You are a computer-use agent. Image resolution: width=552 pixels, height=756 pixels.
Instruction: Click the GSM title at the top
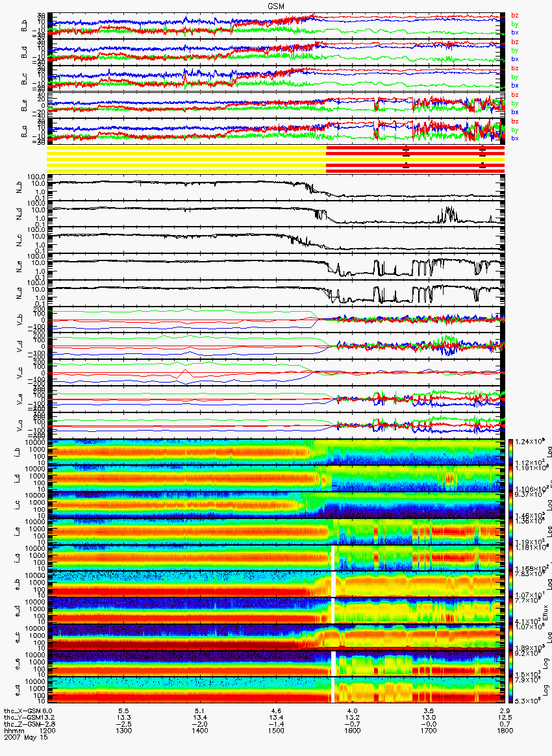click(276, 6)
